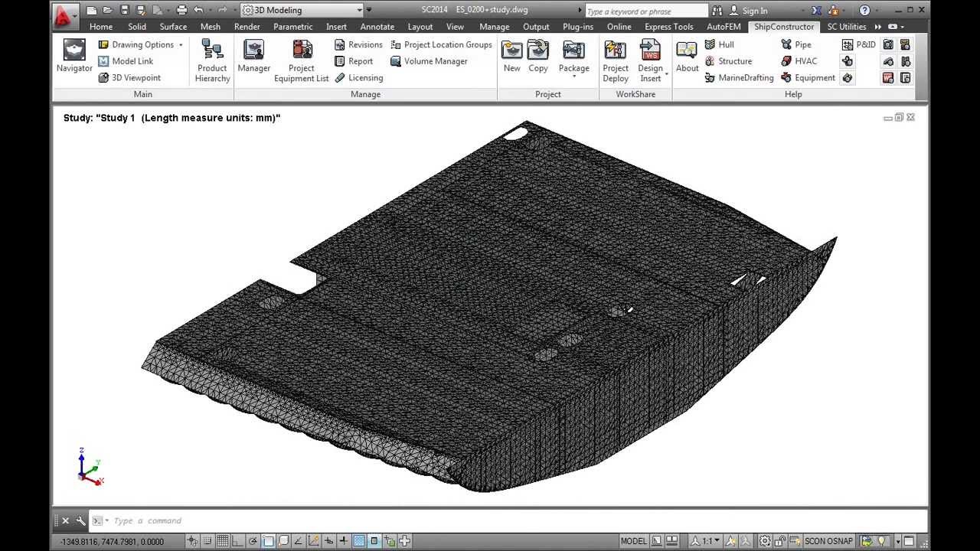The image size is (980, 551).
Task: Expand the Drawing Options dropdown arrow
Action: [x=181, y=45]
